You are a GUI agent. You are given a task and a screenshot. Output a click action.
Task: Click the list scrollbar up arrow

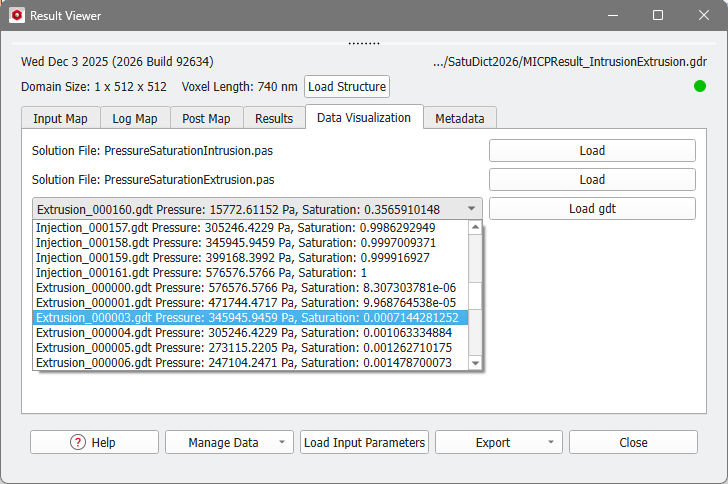[475, 227]
